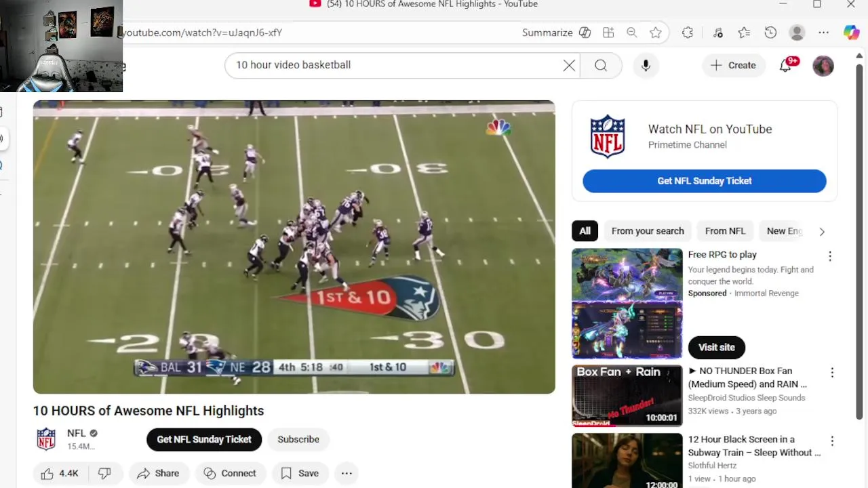This screenshot has width=868, height=488.
Task: Open the favorites list icon
Action: click(744, 33)
